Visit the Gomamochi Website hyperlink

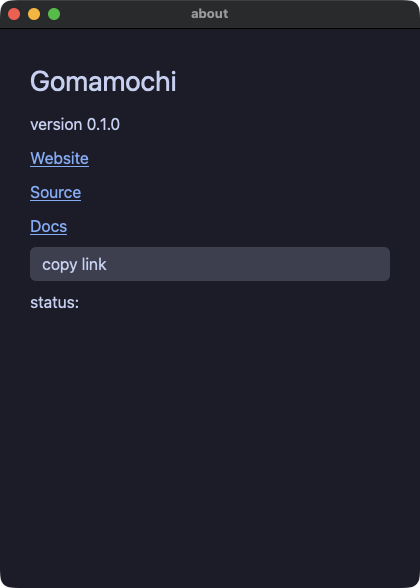pos(59,158)
